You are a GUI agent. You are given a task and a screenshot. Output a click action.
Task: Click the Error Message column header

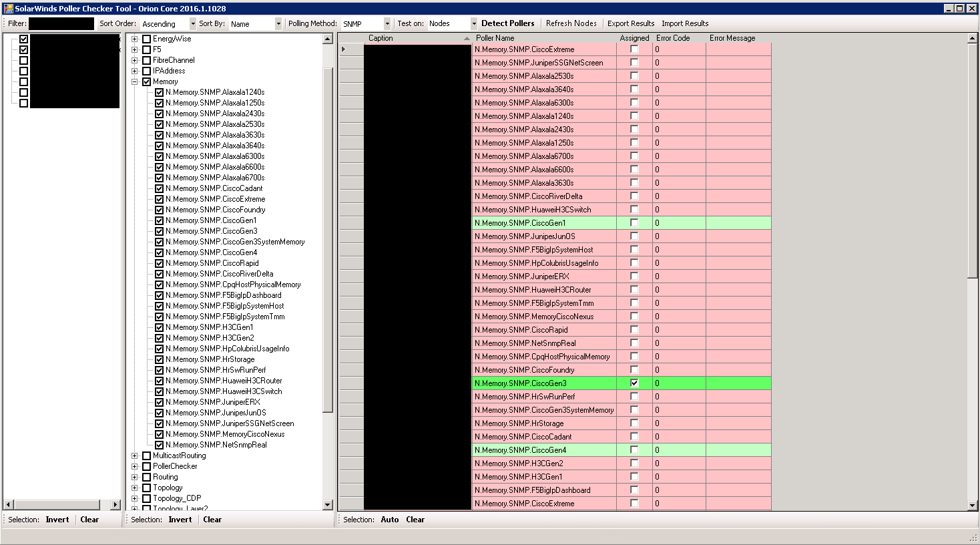pos(738,38)
